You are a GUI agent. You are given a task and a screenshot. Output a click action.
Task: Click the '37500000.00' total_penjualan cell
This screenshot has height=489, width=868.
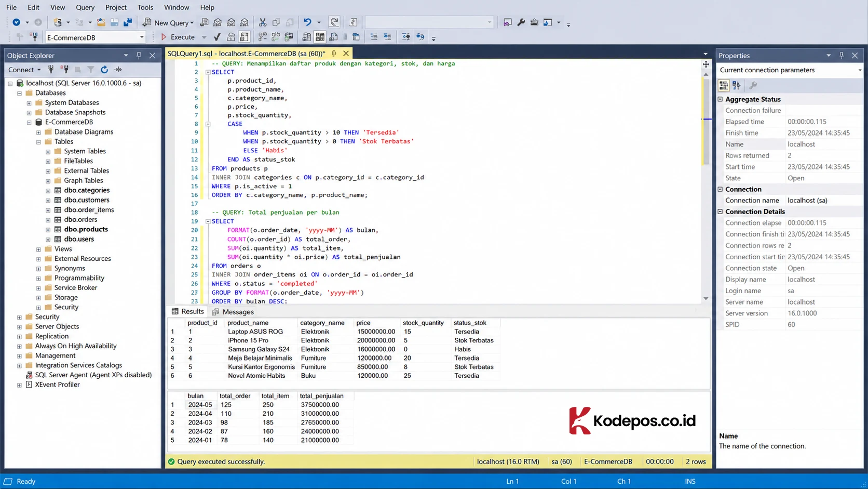point(320,405)
